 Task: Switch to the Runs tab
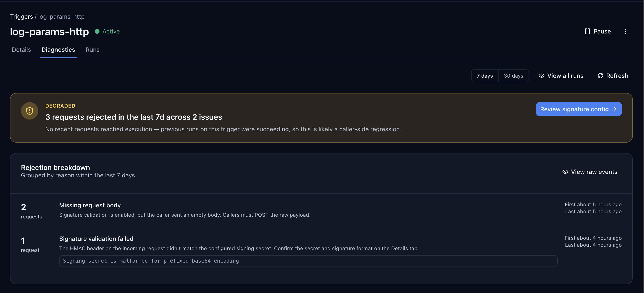[x=92, y=50]
